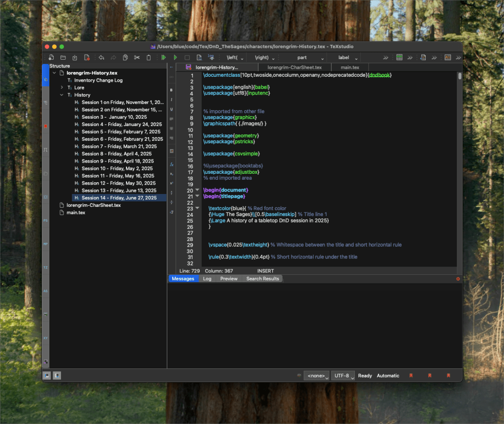Select Session 7 - Friday, March 21, 2025

119,146
